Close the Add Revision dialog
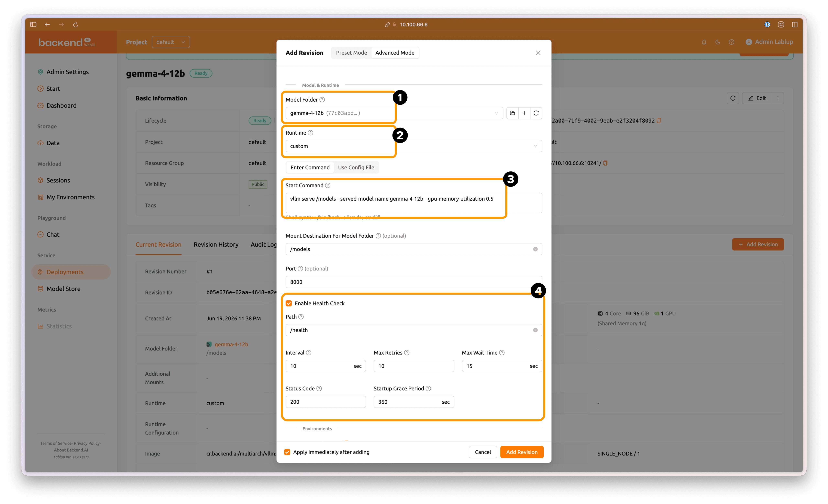Image resolution: width=828 pixels, height=504 pixels. coord(538,53)
